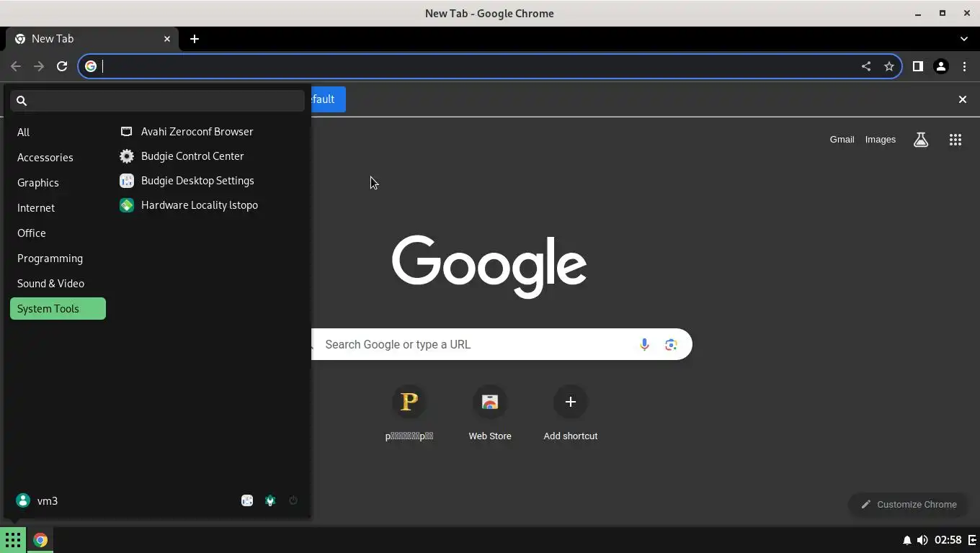Select the Programming category

tap(58, 258)
